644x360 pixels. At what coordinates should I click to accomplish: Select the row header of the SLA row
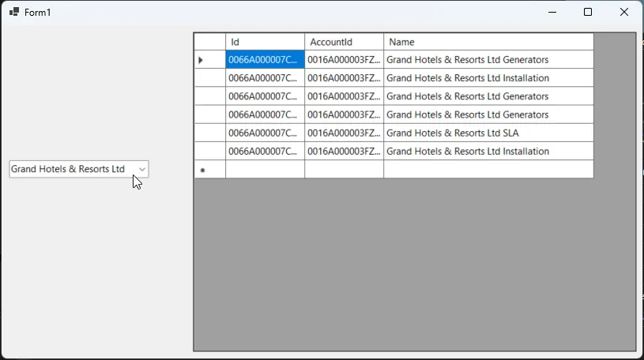pos(210,133)
